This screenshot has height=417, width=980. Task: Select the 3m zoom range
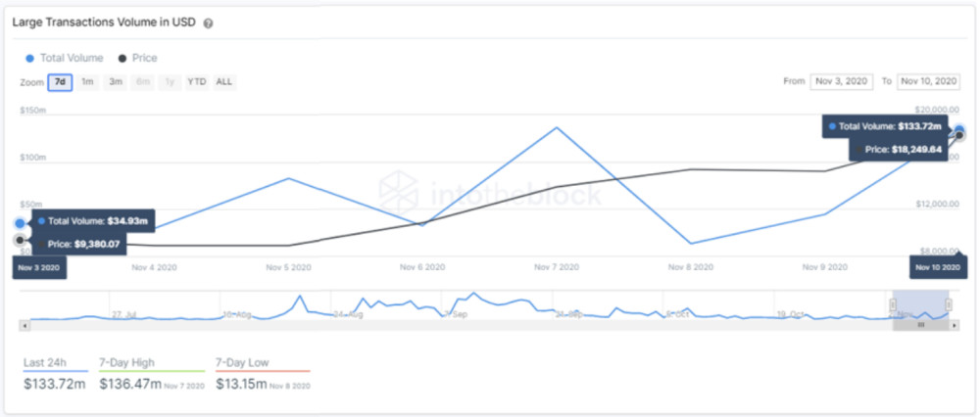tap(116, 82)
